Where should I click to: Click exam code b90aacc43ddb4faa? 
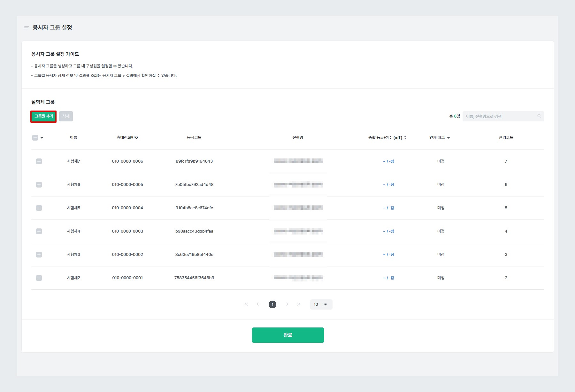coord(194,231)
